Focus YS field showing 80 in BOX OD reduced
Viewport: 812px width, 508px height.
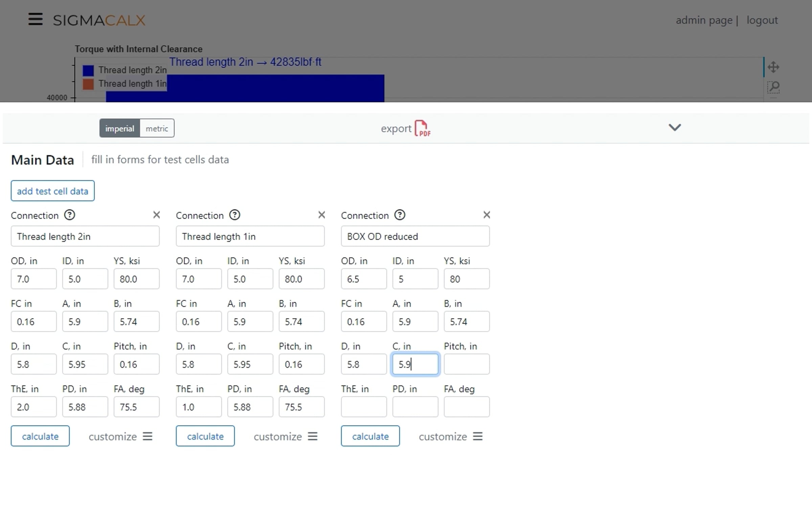click(x=467, y=279)
